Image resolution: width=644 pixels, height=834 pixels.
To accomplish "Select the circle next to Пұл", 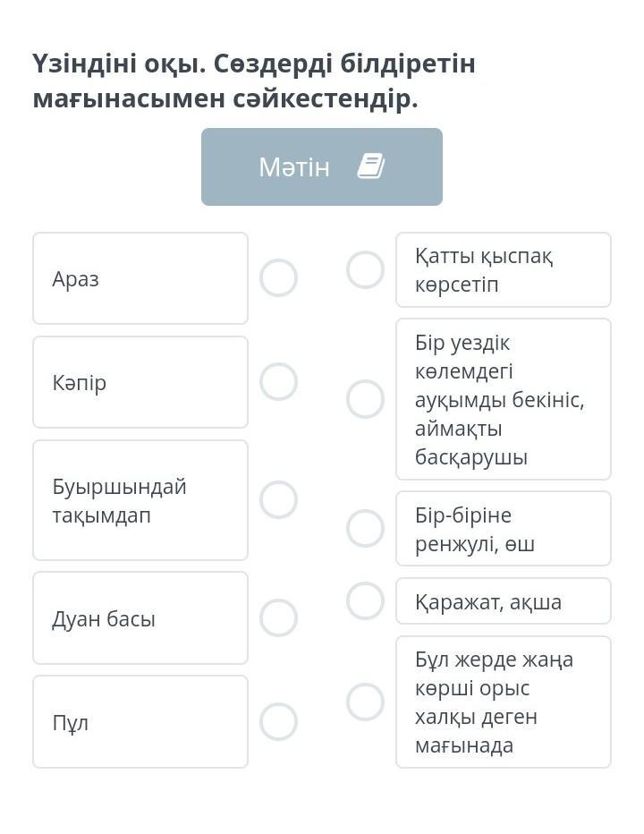I will (278, 721).
